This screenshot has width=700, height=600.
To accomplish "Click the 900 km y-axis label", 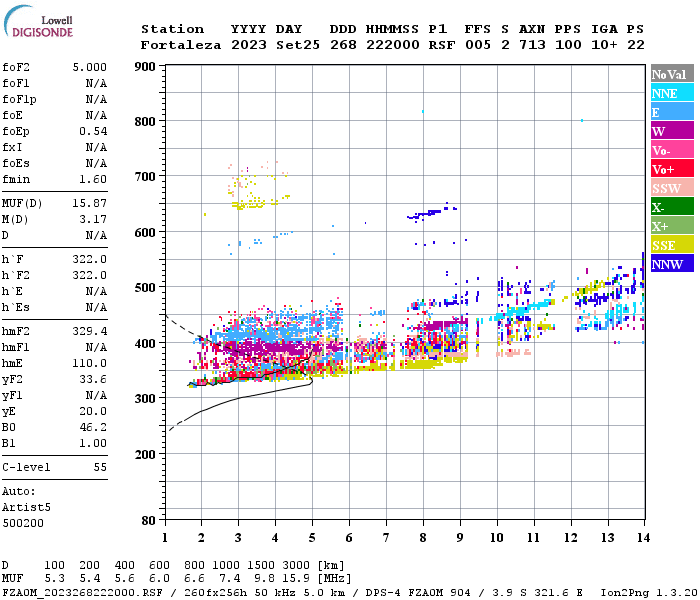I will pos(146,66).
